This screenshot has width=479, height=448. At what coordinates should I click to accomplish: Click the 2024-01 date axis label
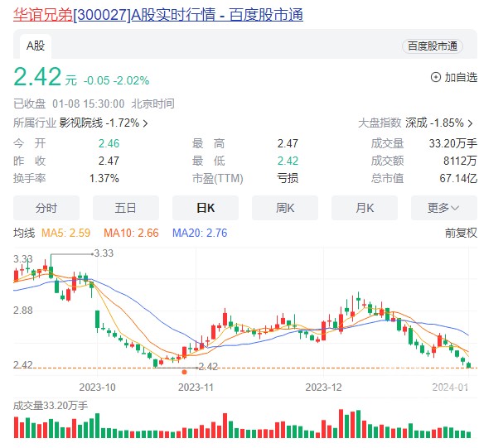pyautogui.click(x=450, y=388)
